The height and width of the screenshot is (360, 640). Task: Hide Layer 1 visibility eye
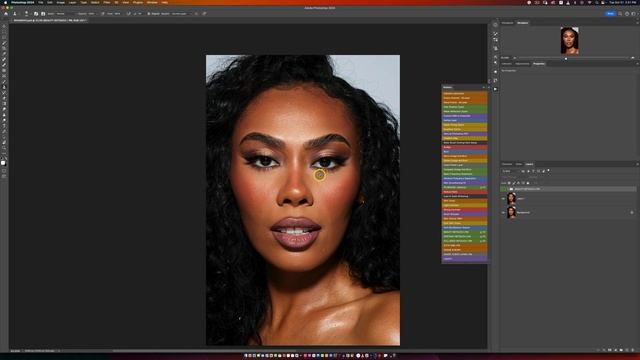tap(503, 199)
